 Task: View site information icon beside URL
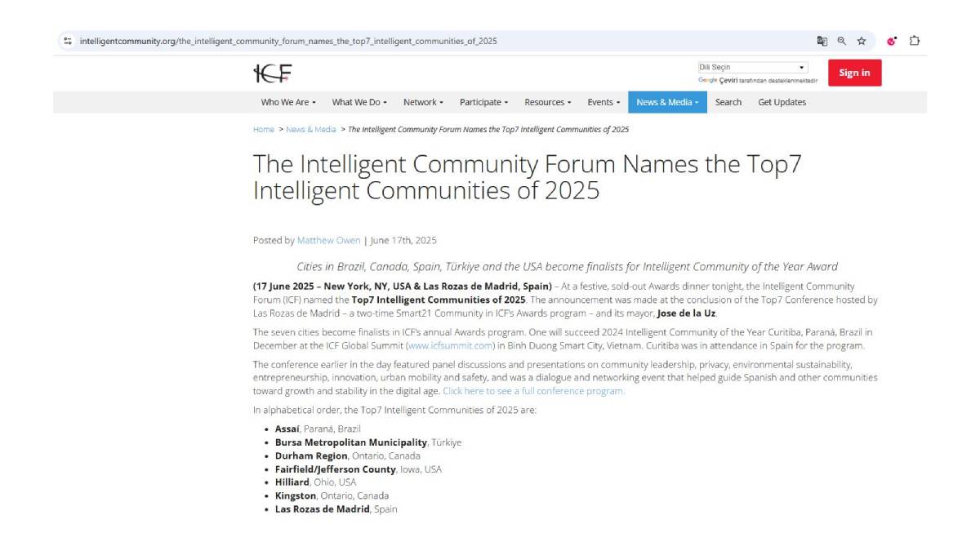point(68,41)
